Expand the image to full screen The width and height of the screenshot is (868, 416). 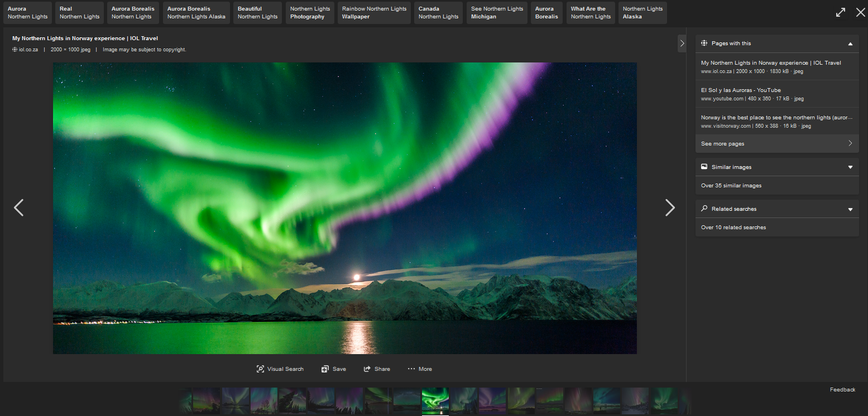click(x=840, y=12)
